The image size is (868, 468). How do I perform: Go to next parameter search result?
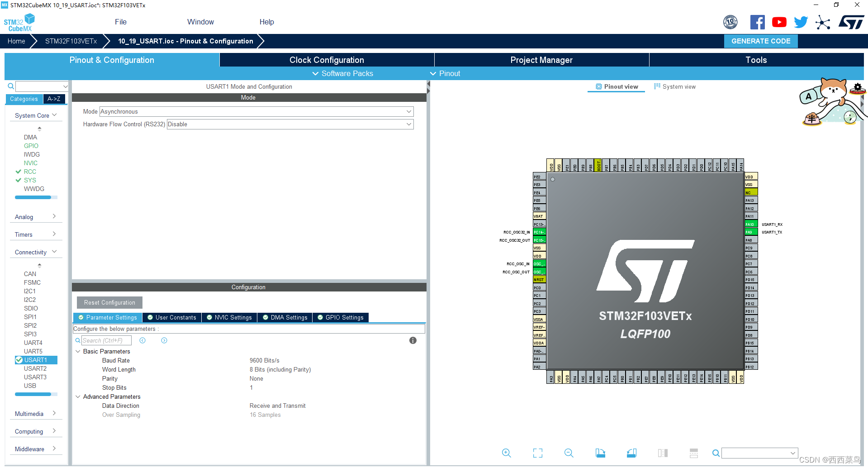[x=164, y=340]
